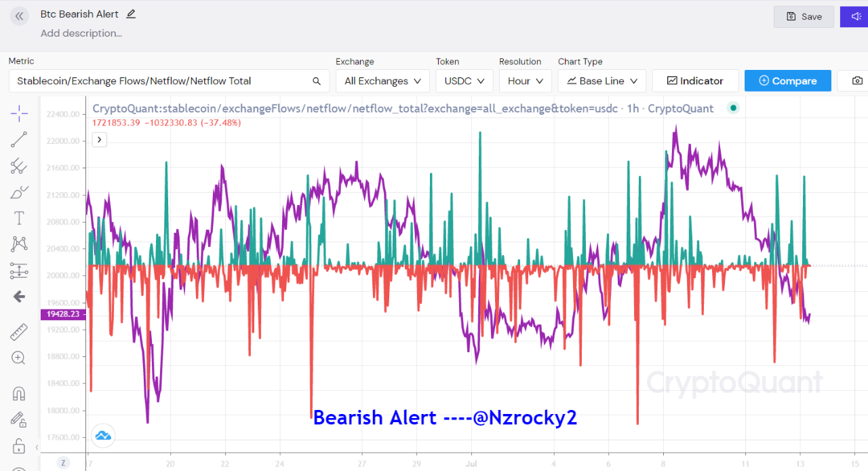
Task: Click the 22000.00 price axis label
Action: point(63,141)
